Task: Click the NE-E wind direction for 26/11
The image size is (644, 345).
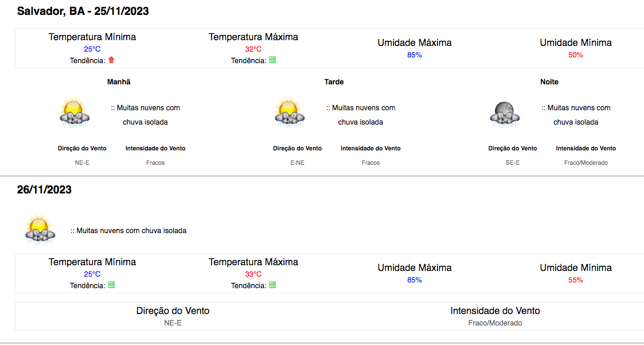Action: [173, 323]
